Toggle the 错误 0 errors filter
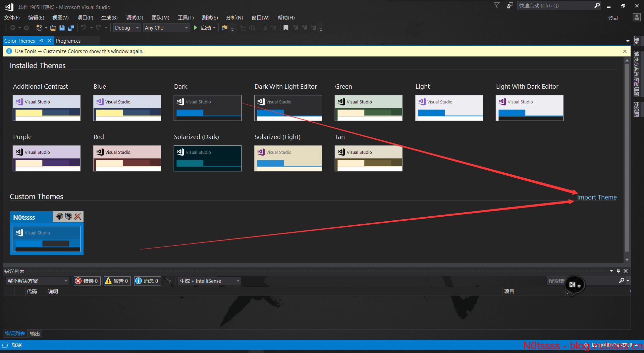Screen dimensions: 644x353 coord(87,281)
